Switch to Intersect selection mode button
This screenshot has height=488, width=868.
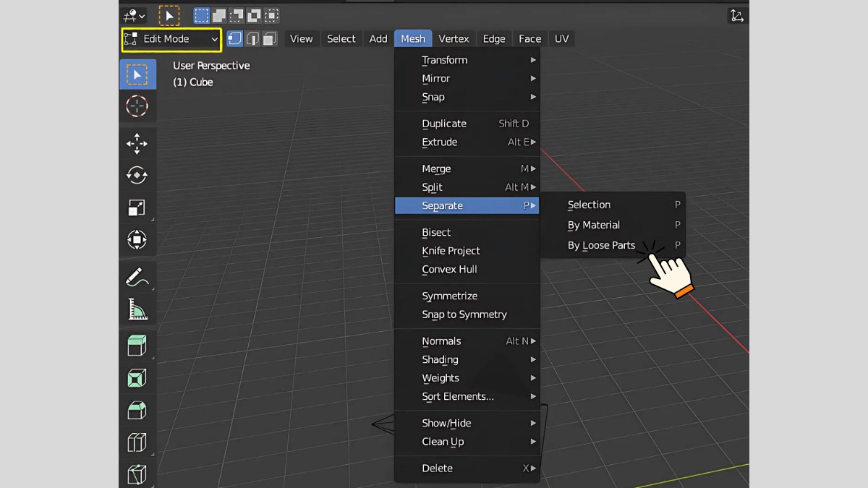(271, 15)
